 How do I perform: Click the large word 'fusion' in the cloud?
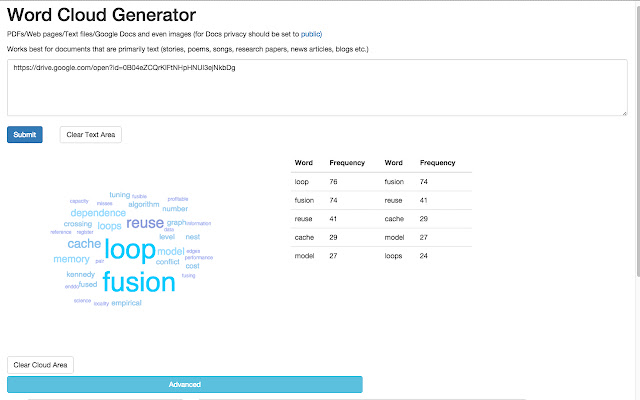(138, 282)
